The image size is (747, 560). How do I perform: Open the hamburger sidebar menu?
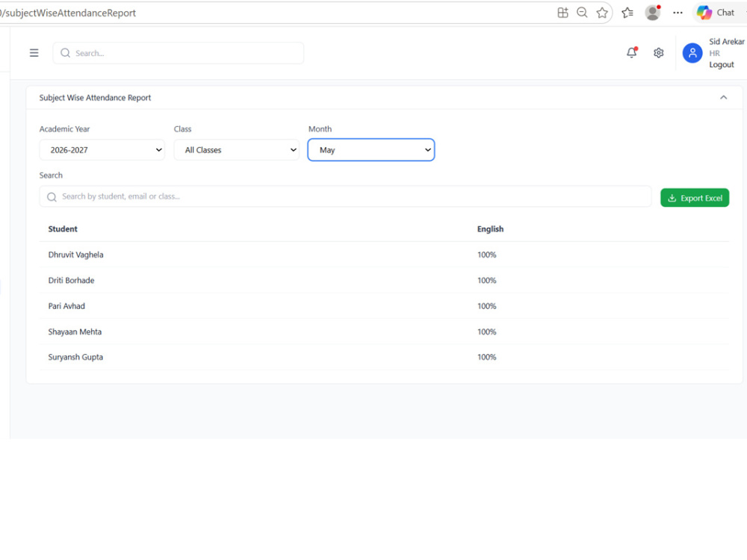(34, 53)
